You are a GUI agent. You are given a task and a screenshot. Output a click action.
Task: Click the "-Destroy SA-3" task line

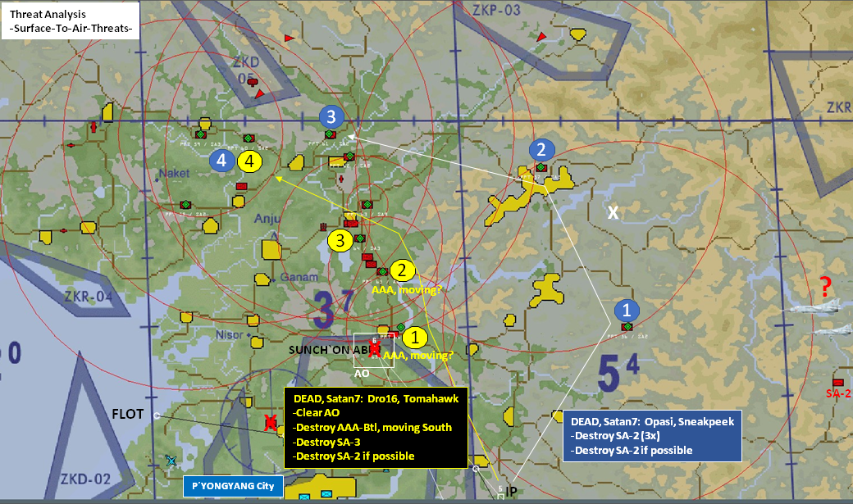pyautogui.click(x=326, y=442)
